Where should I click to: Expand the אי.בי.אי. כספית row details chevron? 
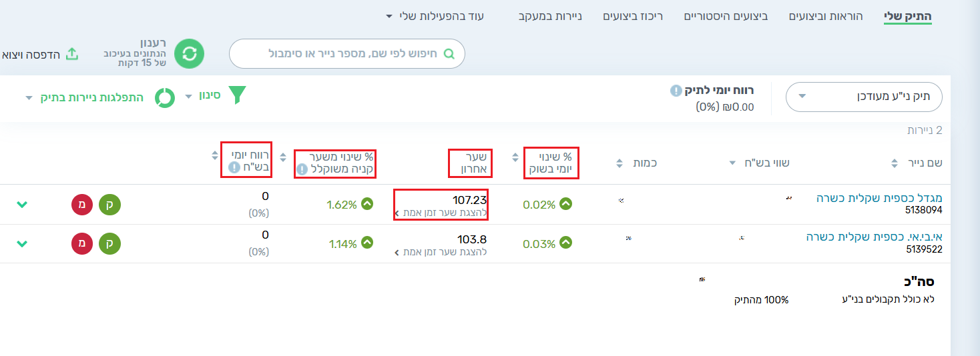[x=22, y=244]
